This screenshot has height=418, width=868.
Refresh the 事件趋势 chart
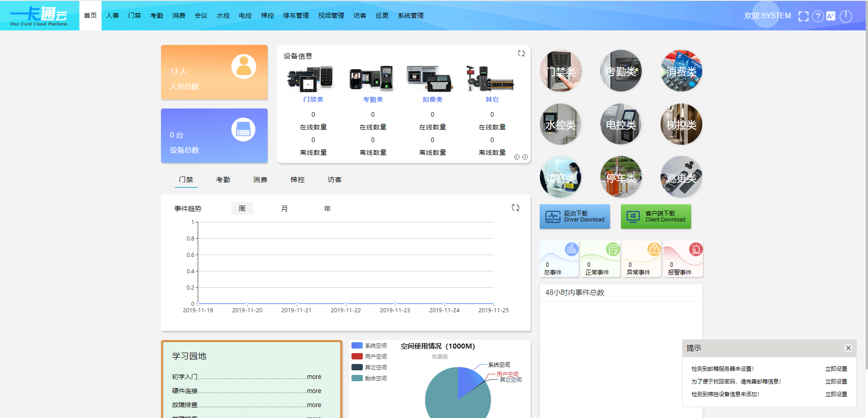click(516, 207)
